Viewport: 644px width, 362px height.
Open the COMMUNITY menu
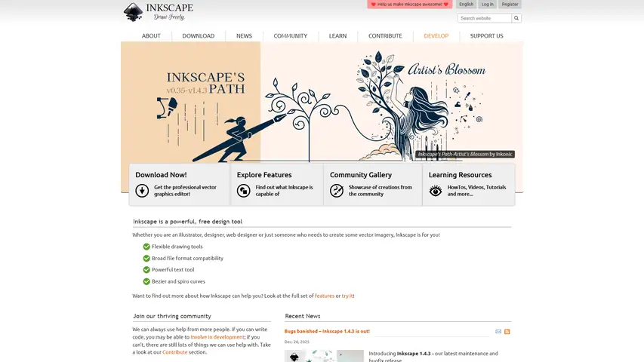(291, 35)
